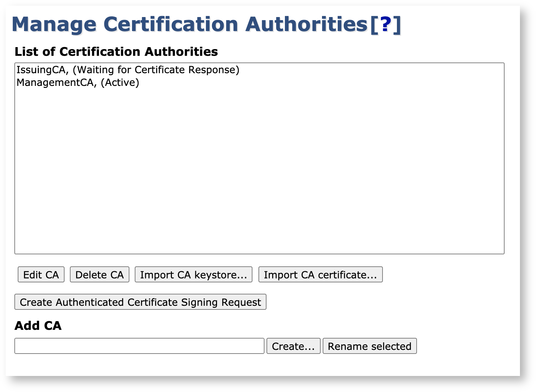Screen dimensions: 536x392
Task: Click the 'Waiting for Certificate Response' status text
Action: point(156,70)
